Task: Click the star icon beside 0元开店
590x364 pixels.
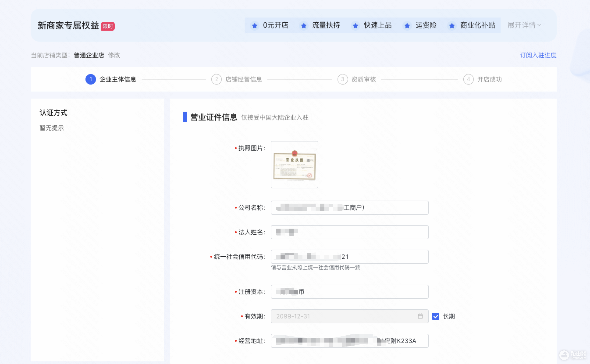Action: pos(254,26)
